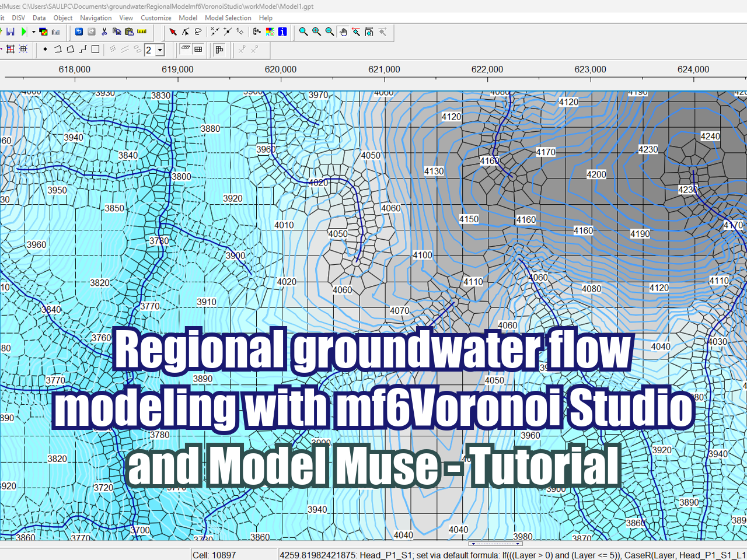Activate the lasso selection tool

pos(198,32)
